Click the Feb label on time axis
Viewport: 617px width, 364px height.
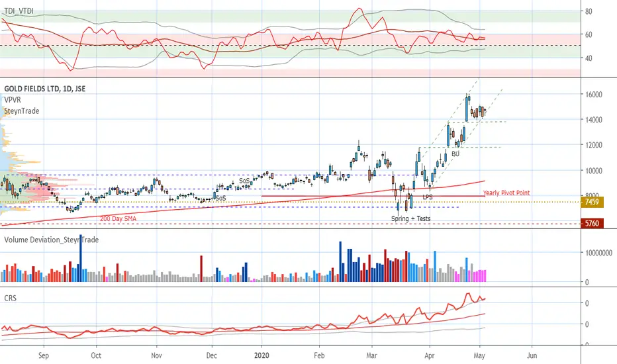coord(319,355)
